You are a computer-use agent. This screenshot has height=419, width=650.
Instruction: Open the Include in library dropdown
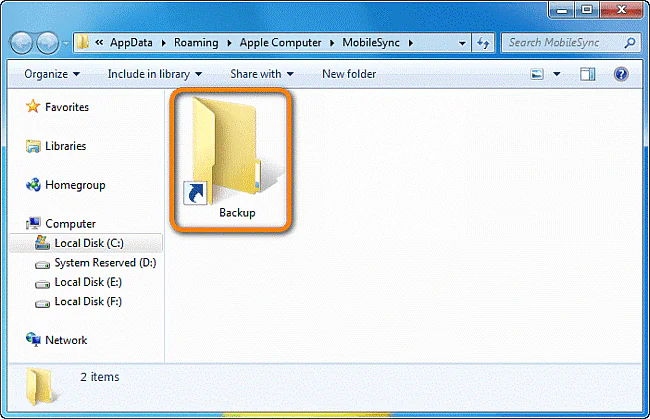(x=154, y=74)
